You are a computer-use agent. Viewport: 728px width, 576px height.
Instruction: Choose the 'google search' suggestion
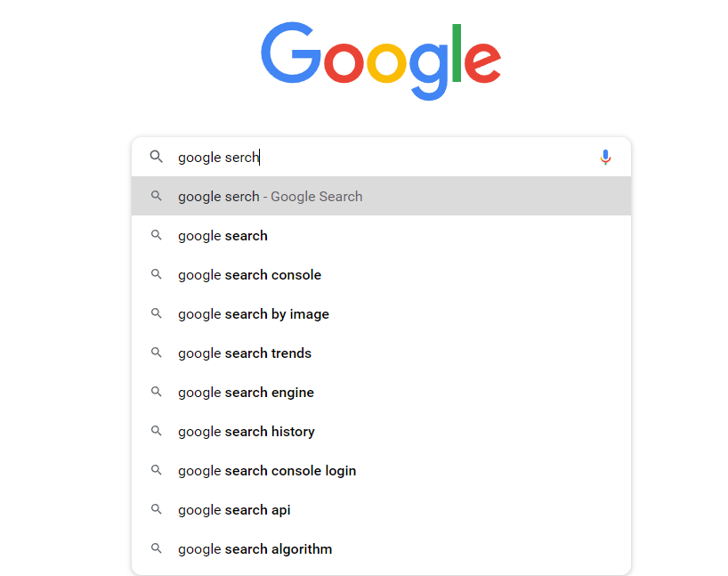pos(222,236)
